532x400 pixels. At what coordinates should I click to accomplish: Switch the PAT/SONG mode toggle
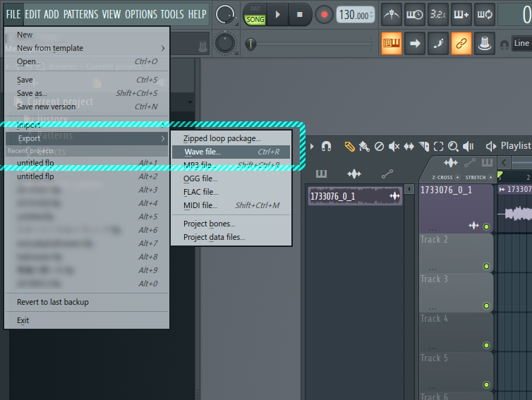point(255,15)
